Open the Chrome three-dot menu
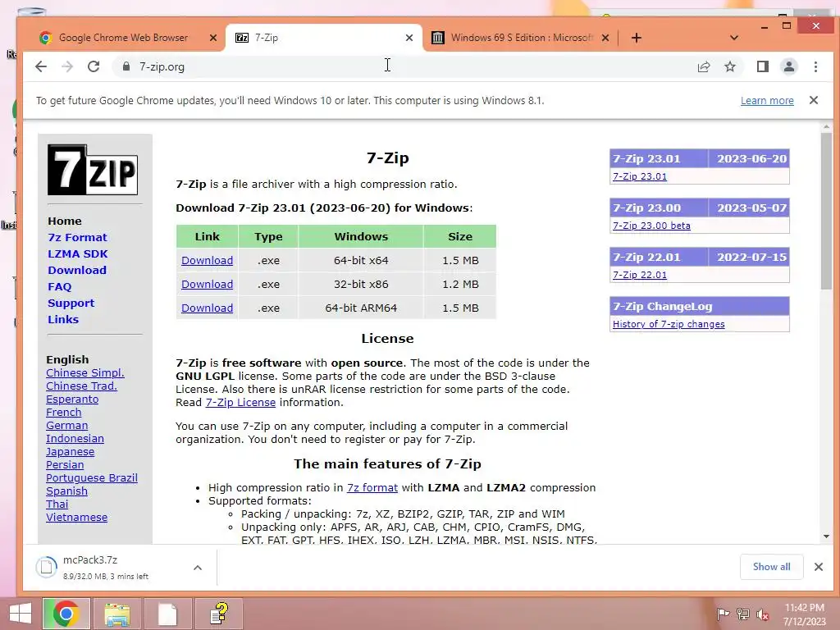This screenshot has width=840, height=630. 815,66
